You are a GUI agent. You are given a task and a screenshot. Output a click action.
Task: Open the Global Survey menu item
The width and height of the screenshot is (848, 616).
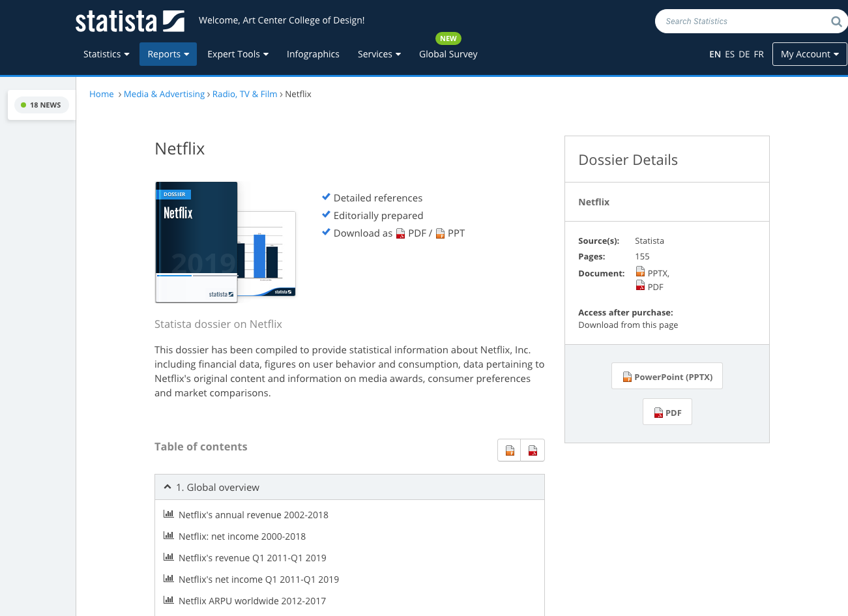click(448, 54)
